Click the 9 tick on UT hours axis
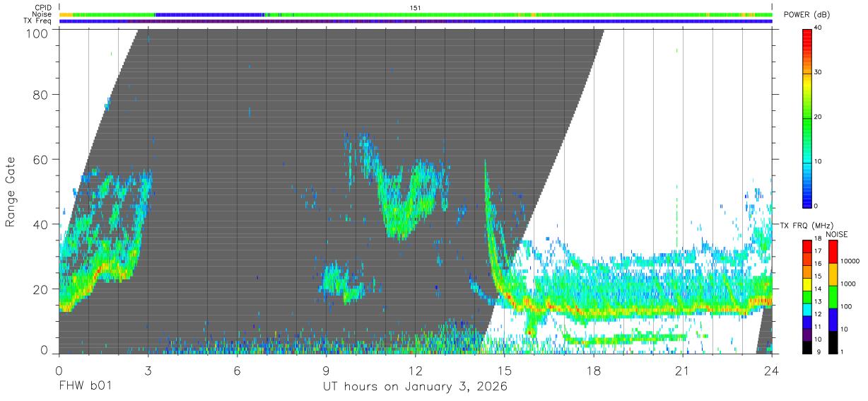This screenshot has height=401, width=868. pyautogui.click(x=326, y=370)
